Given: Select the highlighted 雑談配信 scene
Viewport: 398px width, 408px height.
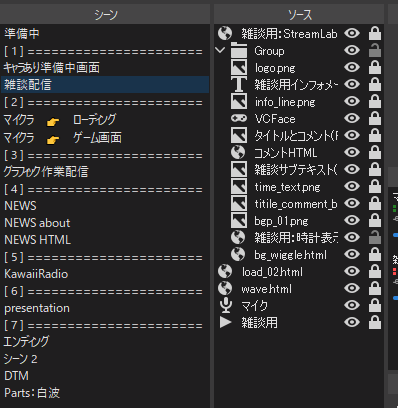Looking at the screenshot, I should (x=105, y=84).
